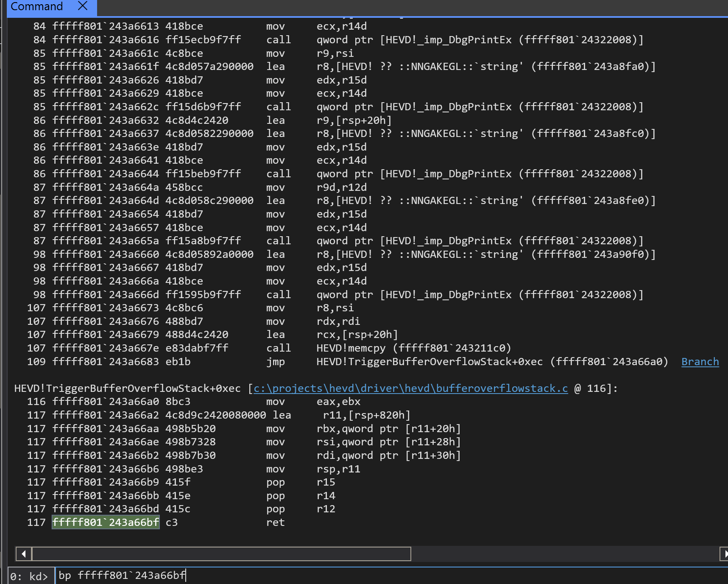The width and height of the screenshot is (728, 584).
Task: Click the operand "r11,[rsp+820h]"
Action: coord(366,415)
